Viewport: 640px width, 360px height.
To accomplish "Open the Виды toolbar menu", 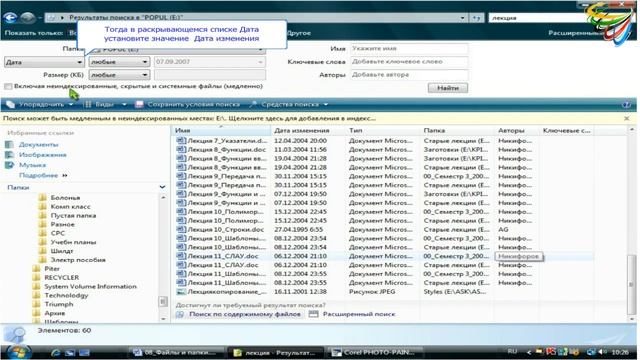I will pyautogui.click(x=105, y=104).
